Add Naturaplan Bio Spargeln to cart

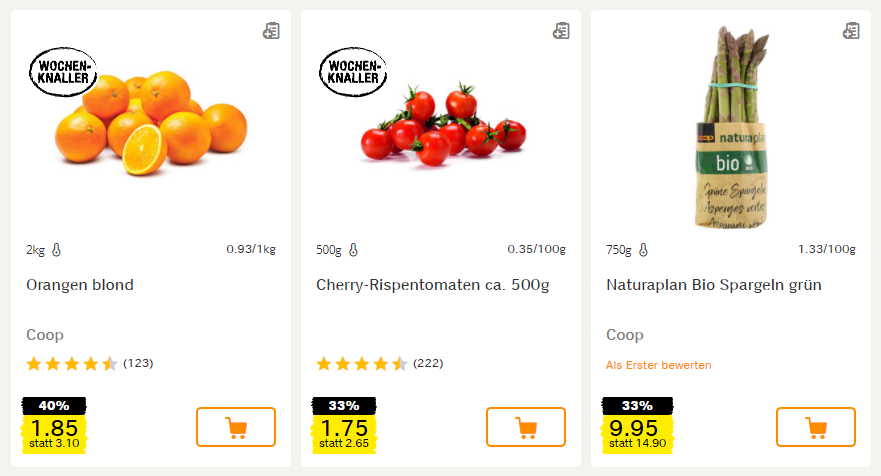click(816, 427)
